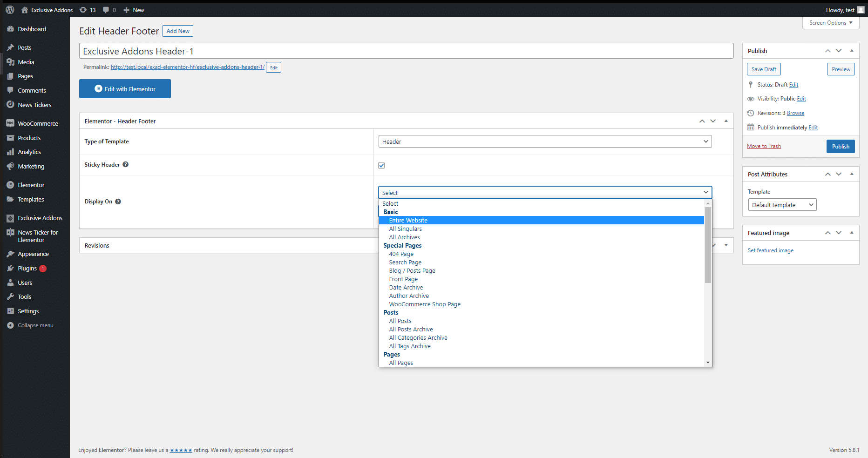
Task: Click the Pages icon in sidebar
Action: click(10, 76)
